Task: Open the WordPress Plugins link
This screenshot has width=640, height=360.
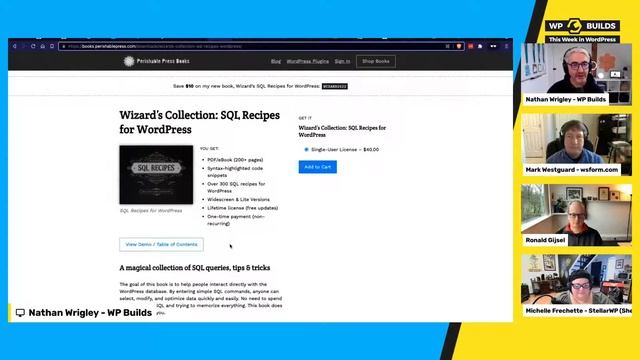Action: [x=307, y=61]
